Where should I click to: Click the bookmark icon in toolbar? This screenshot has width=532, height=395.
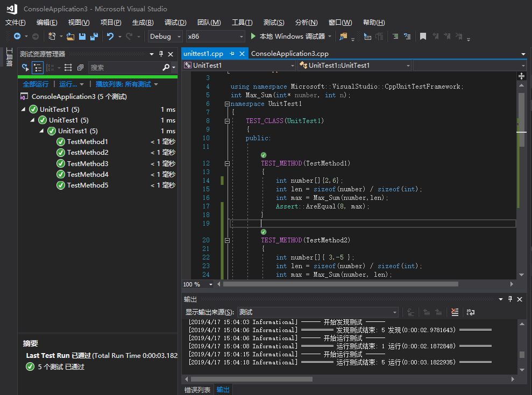click(x=423, y=37)
